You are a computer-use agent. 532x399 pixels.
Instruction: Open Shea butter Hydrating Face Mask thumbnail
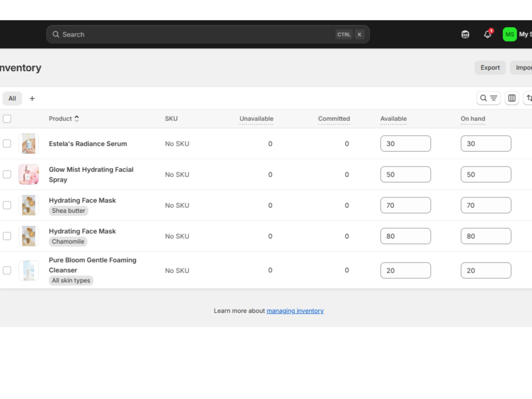(29, 205)
